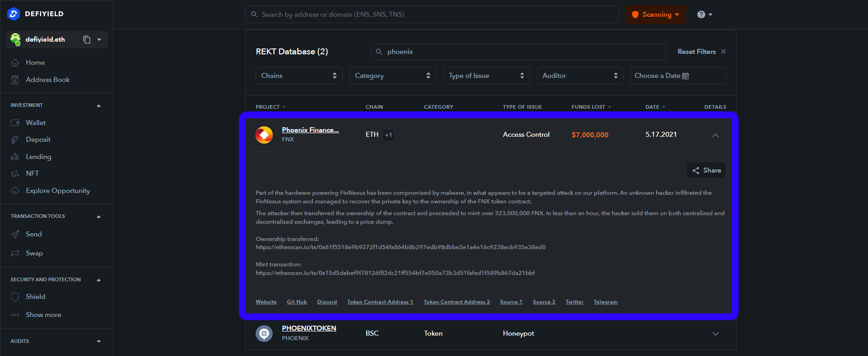Click the ownership transferred etherscan URL
868x356 pixels.
(x=401, y=247)
